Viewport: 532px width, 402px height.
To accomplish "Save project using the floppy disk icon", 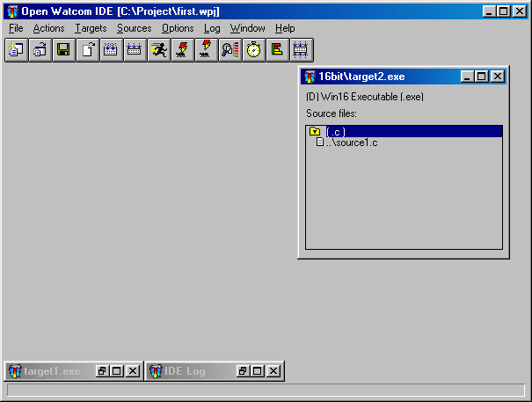I will [63, 50].
